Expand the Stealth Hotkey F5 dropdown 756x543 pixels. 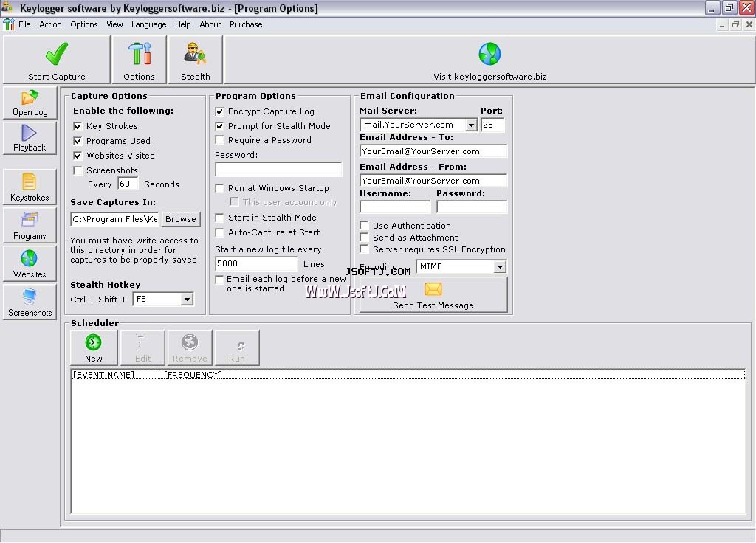tap(187, 300)
